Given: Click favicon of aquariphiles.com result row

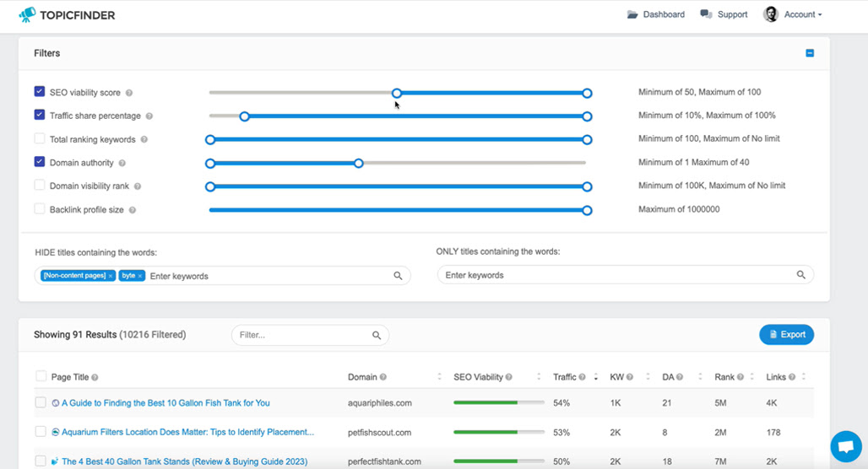Looking at the screenshot, I should [x=56, y=403].
